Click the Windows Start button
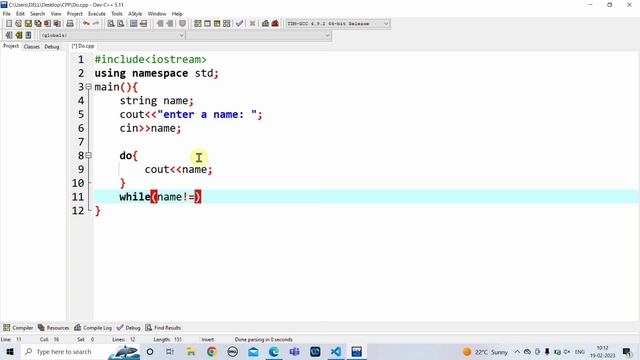 point(10,352)
